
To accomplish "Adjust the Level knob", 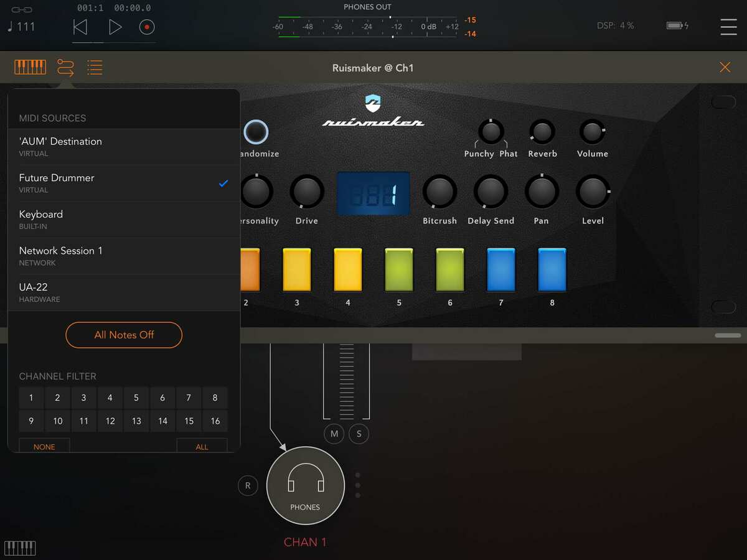I will pos(593,192).
